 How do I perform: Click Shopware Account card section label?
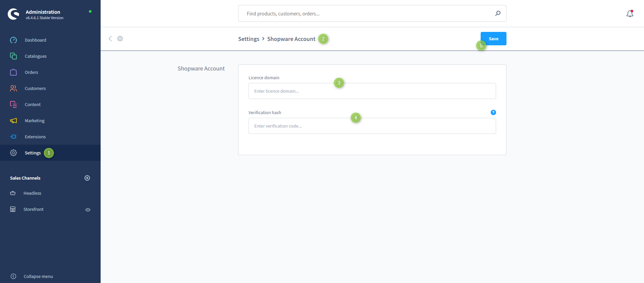[201, 68]
